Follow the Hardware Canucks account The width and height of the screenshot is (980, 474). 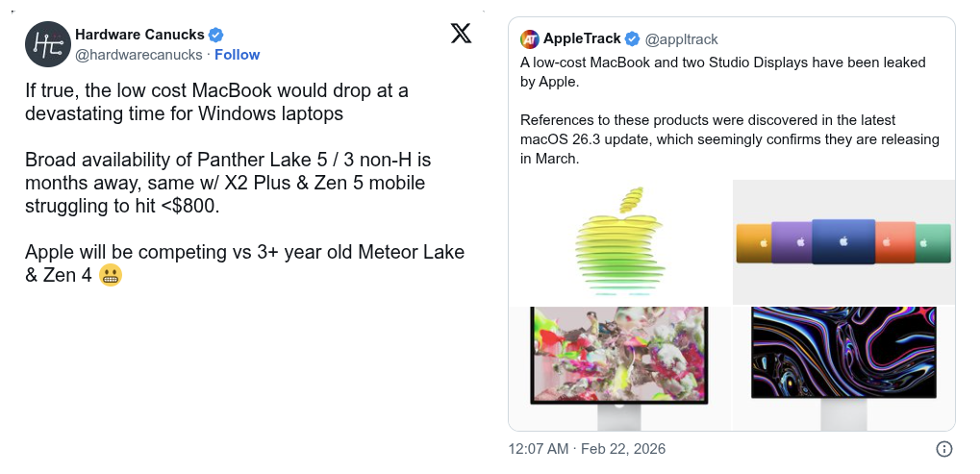[237, 55]
